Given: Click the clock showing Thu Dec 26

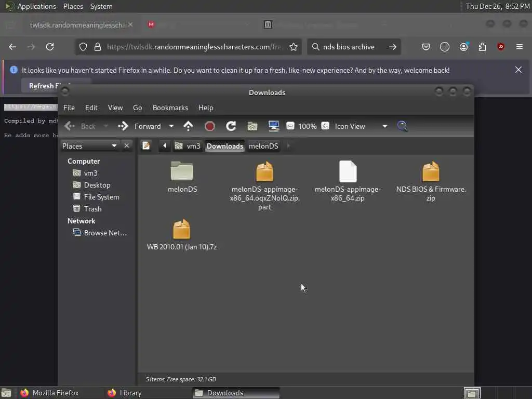Looking at the screenshot, I should tap(497, 6).
